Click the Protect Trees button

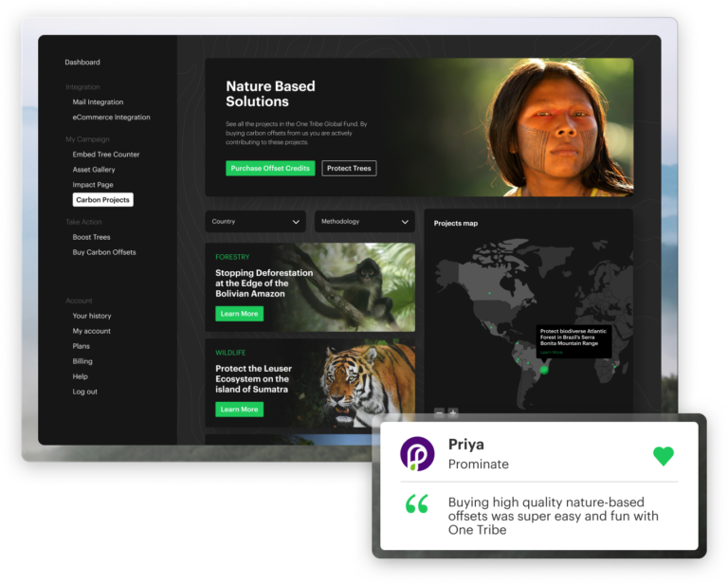(349, 169)
